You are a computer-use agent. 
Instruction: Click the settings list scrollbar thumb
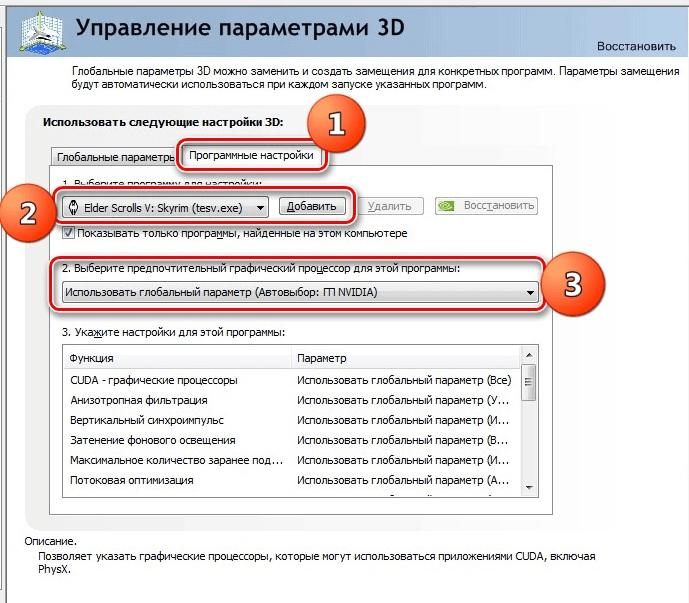(x=529, y=382)
